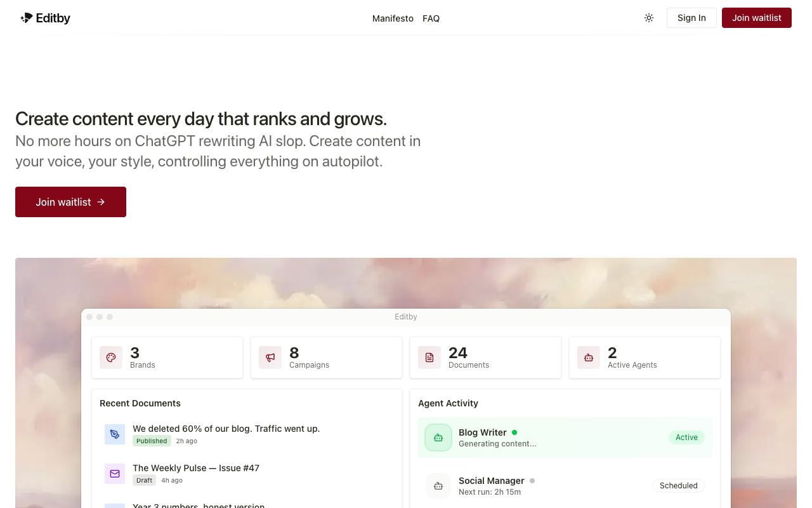This screenshot has width=812, height=508.
Task: Click the Draft tag
Action: coord(144,480)
